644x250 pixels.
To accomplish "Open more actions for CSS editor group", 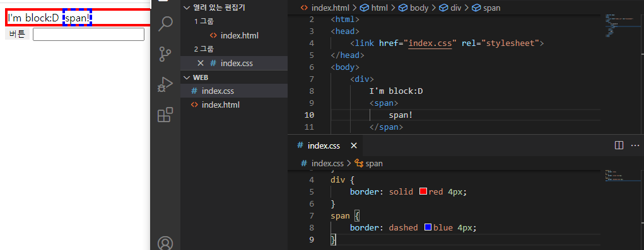I will pyautogui.click(x=635, y=145).
